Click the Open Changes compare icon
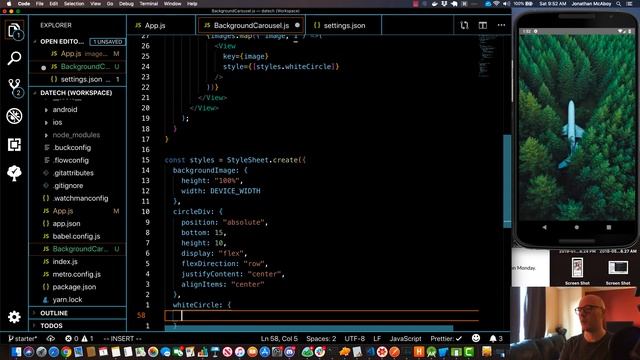Viewport: 640px width, 360px height. click(x=464, y=25)
